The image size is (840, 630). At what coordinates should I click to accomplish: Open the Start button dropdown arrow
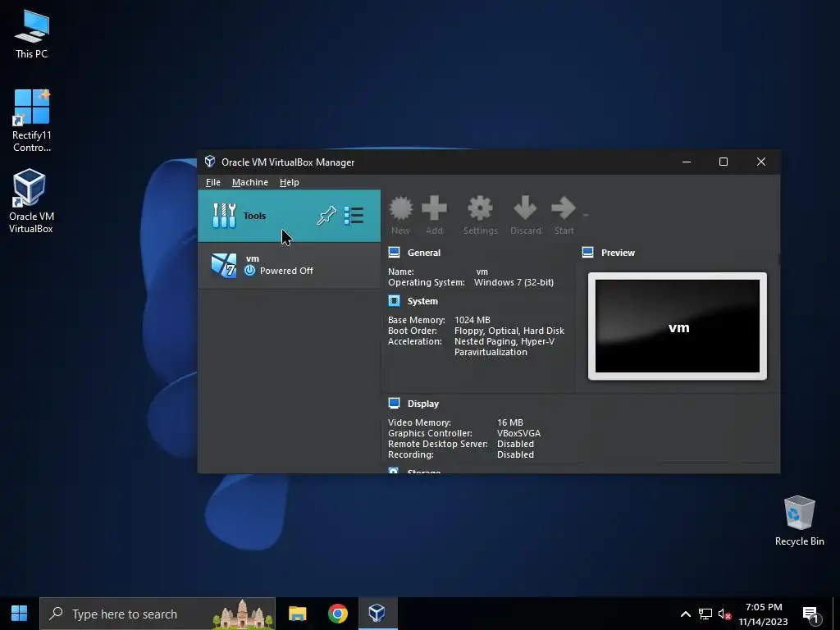point(586,216)
